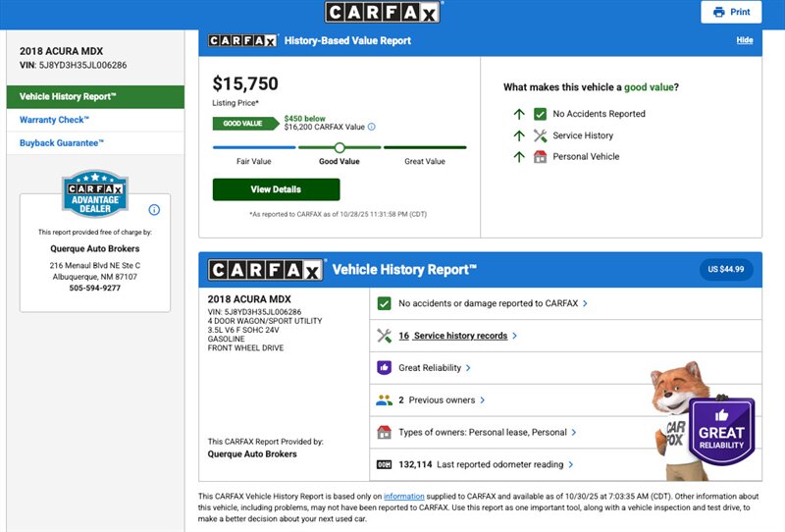Click the info icon beside Advantage Dealer badge
785x532 pixels.
[x=154, y=210]
